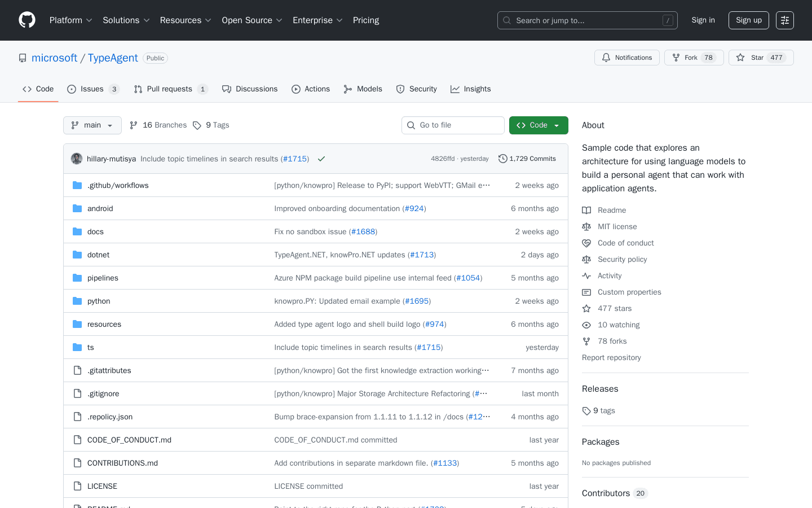Click the Readme book icon in About
Image resolution: width=812 pixels, height=508 pixels.
[x=586, y=210]
